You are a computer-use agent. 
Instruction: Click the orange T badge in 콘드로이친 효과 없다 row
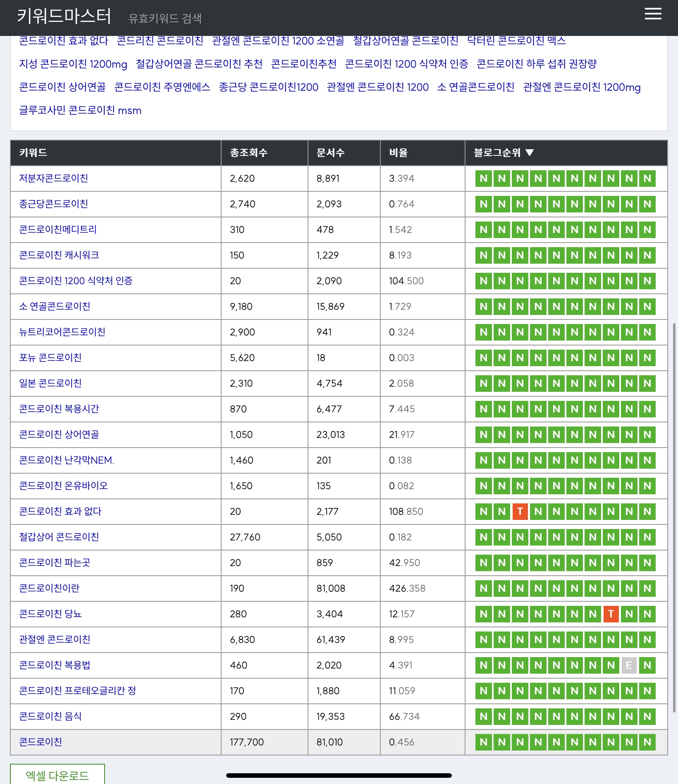coord(520,512)
